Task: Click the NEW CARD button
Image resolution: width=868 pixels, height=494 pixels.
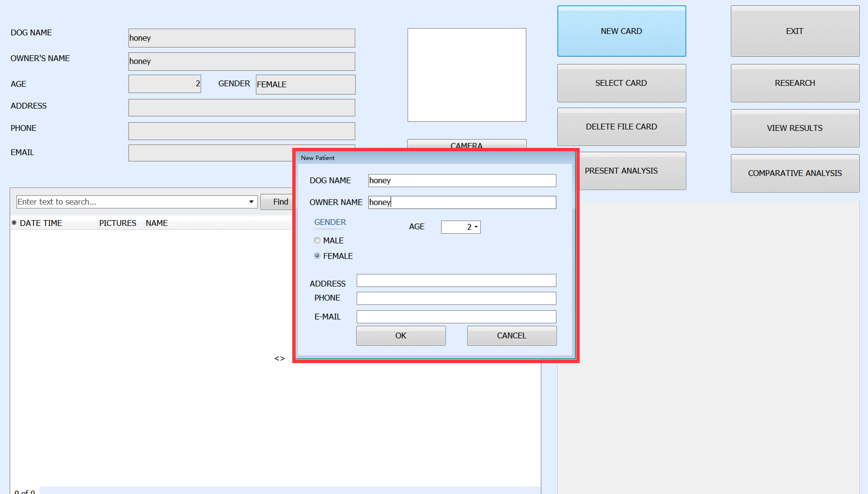Action: pyautogui.click(x=621, y=31)
